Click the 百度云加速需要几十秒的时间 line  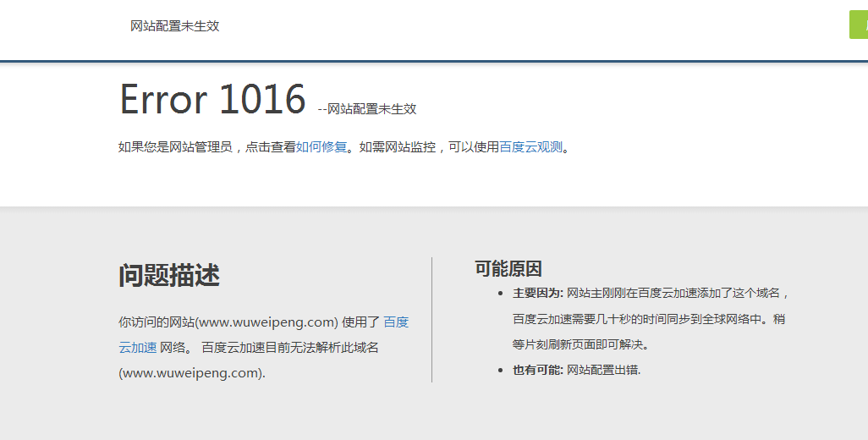[649, 319]
